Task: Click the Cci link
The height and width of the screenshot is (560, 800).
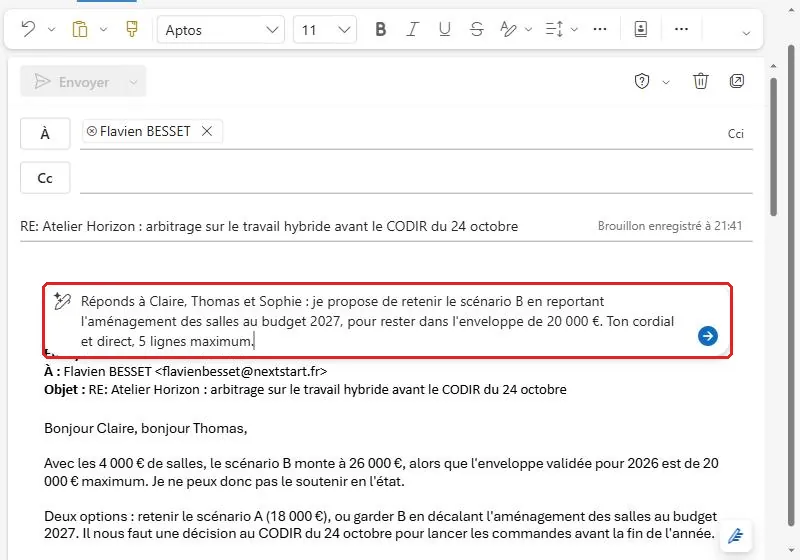Action: point(735,134)
